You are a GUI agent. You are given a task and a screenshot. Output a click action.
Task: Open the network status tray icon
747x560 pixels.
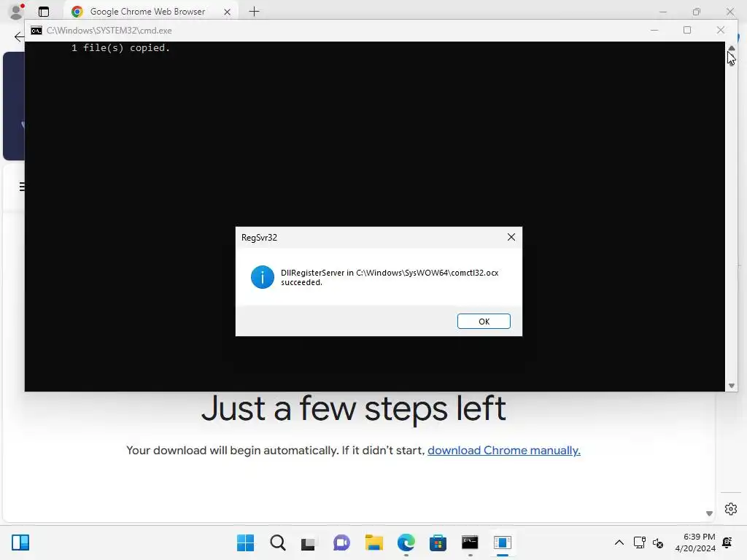[639, 542]
